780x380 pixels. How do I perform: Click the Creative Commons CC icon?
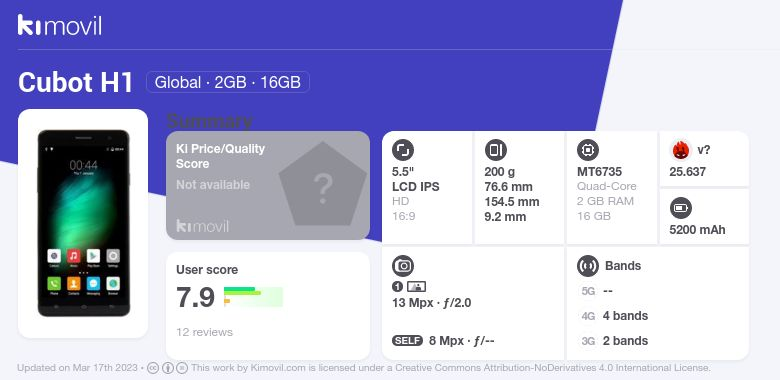(x=153, y=368)
